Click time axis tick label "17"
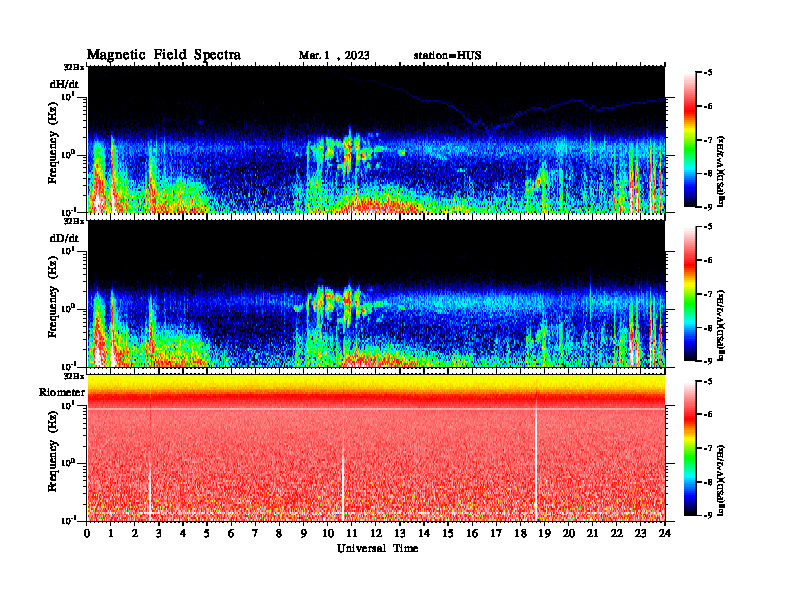The height and width of the screenshot is (612, 792). (496, 534)
